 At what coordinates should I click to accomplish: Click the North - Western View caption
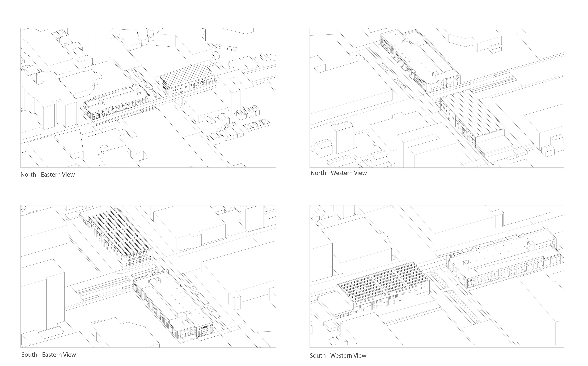pos(338,173)
